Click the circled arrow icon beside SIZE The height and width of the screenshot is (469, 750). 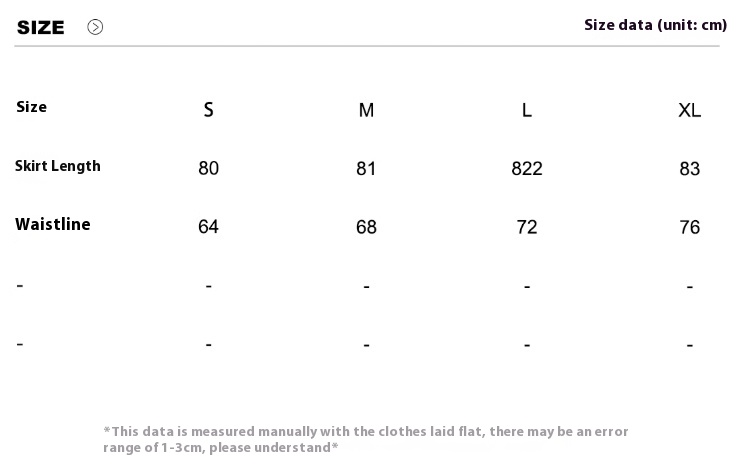95,27
